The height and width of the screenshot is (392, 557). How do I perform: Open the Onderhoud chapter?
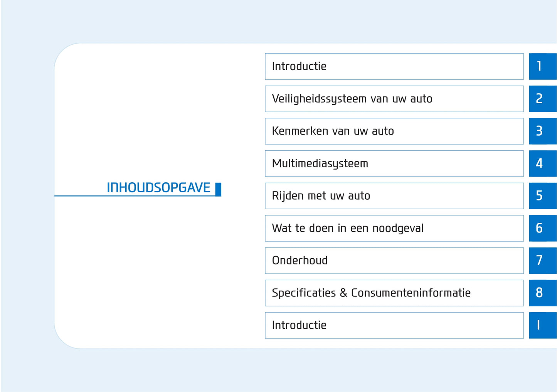pyautogui.click(x=394, y=261)
